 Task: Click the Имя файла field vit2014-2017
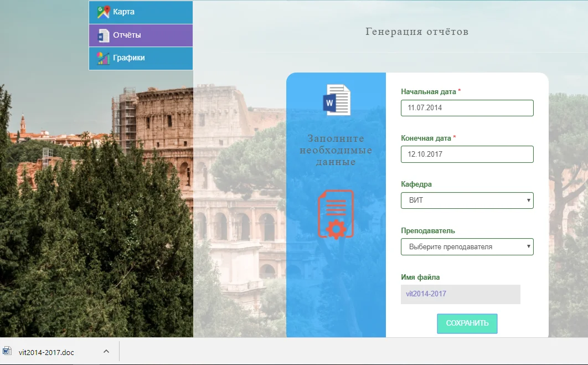(x=460, y=294)
